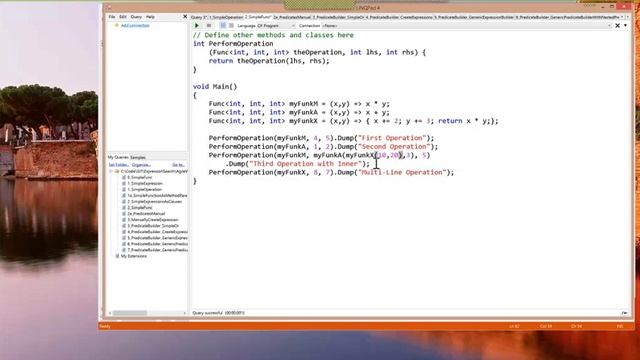Click the folder icon of the C:\Code queries folder
The height and width of the screenshot is (360, 640).
coord(117,171)
